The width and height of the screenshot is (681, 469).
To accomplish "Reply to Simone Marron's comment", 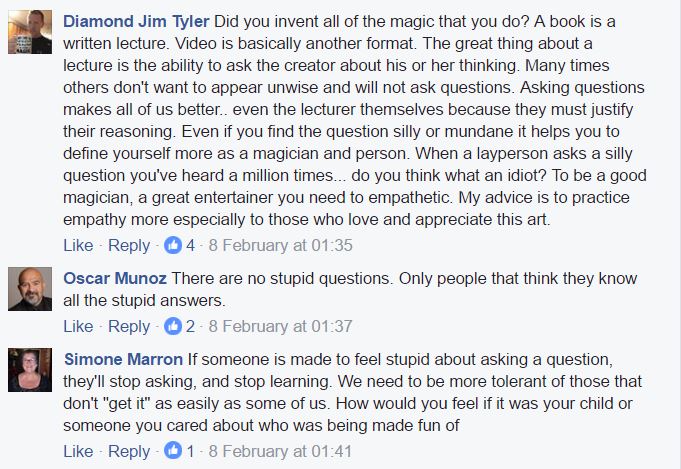I will click(128, 451).
